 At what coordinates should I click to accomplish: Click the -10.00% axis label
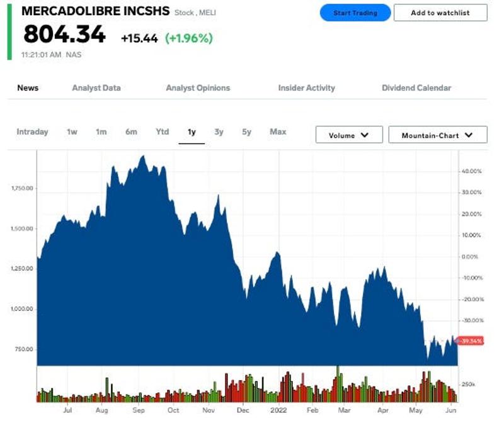coord(472,278)
